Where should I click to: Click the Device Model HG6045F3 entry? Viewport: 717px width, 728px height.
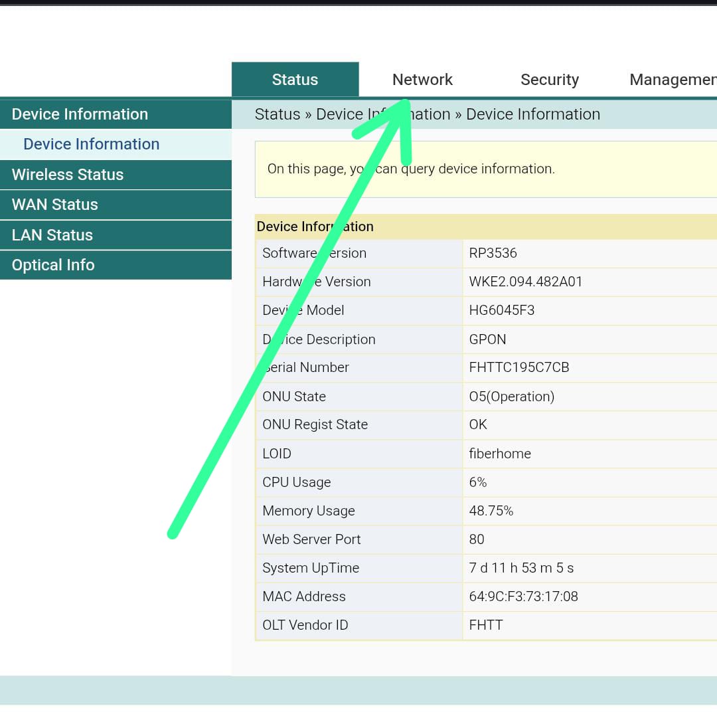click(x=501, y=310)
